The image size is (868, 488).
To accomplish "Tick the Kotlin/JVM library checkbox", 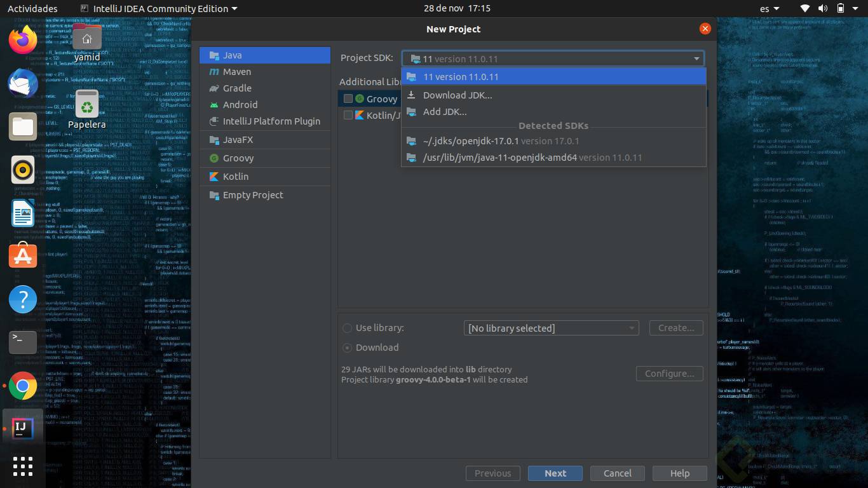I will click(348, 115).
